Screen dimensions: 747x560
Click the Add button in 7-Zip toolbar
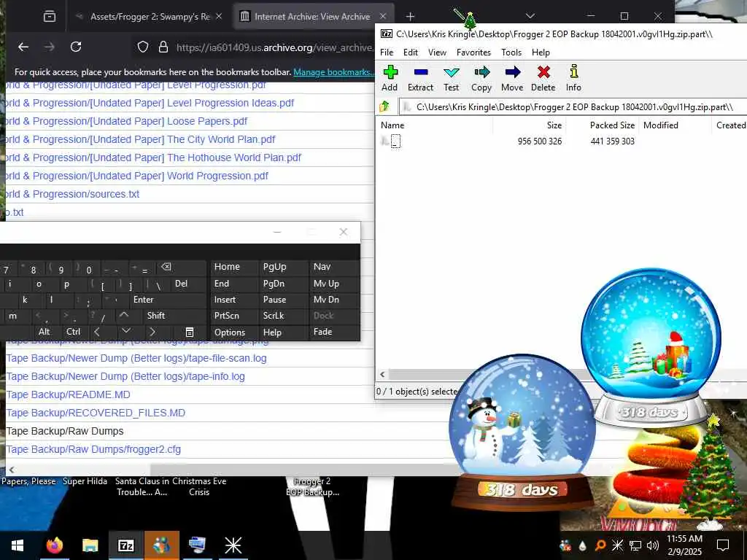[390, 78]
